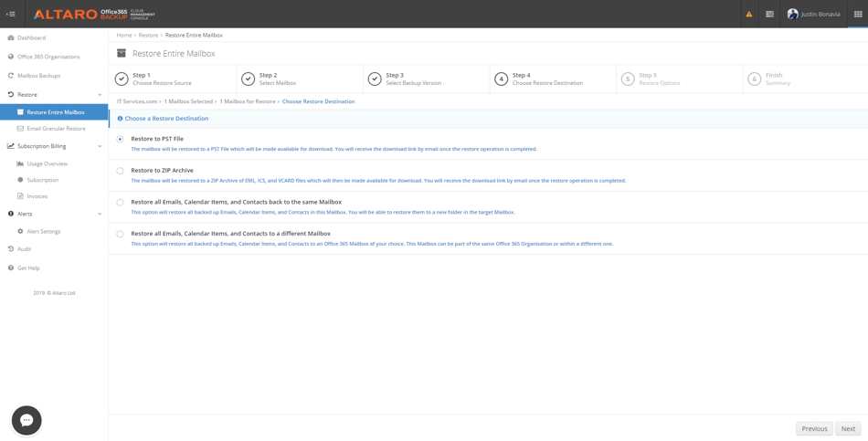
Task: Select Restore to ZIP Archive option
Action: click(x=120, y=171)
